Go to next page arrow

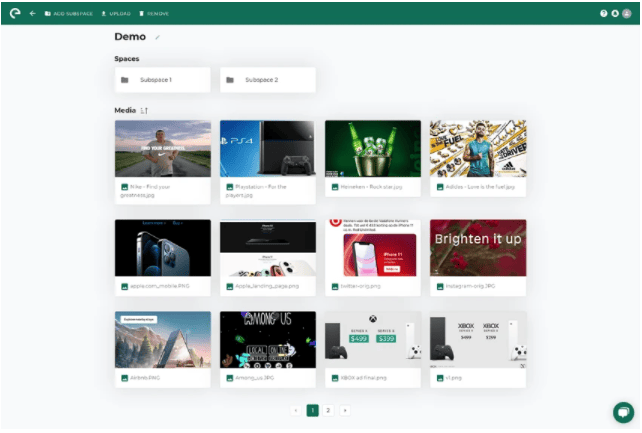click(x=345, y=410)
